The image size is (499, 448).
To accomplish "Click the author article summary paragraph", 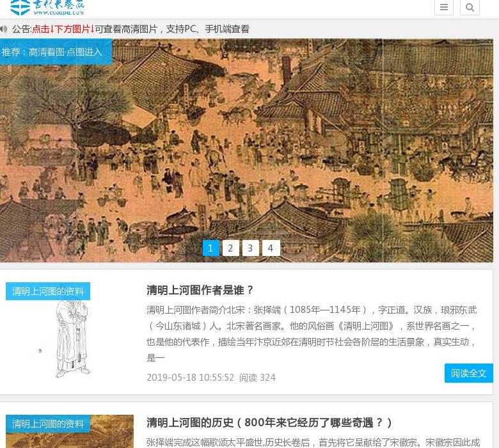I will pyautogui.click(x=312, y=333).
